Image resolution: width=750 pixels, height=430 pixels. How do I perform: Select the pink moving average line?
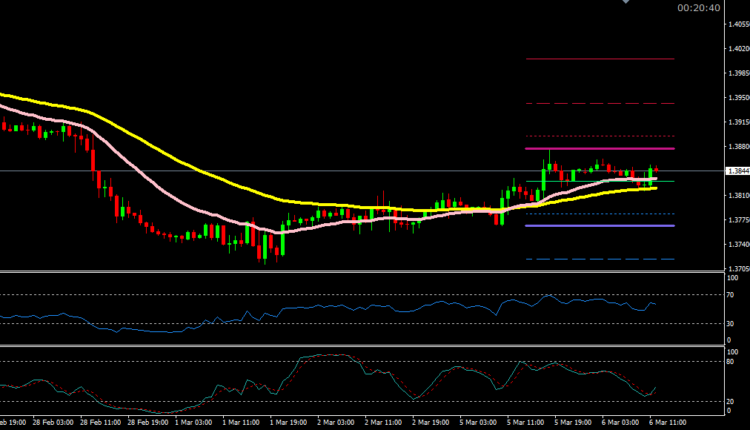180,191
